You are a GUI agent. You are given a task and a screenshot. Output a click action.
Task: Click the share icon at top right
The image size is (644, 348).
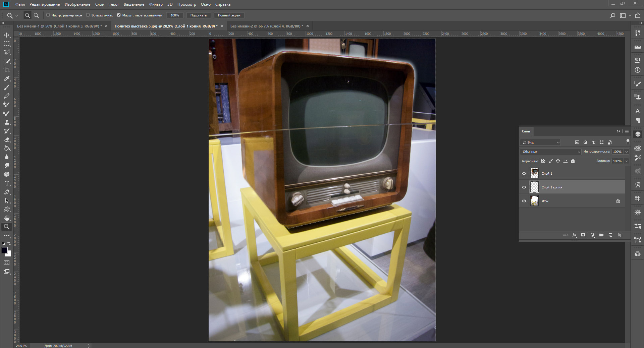pyautogui.click(x=638, y=15)
